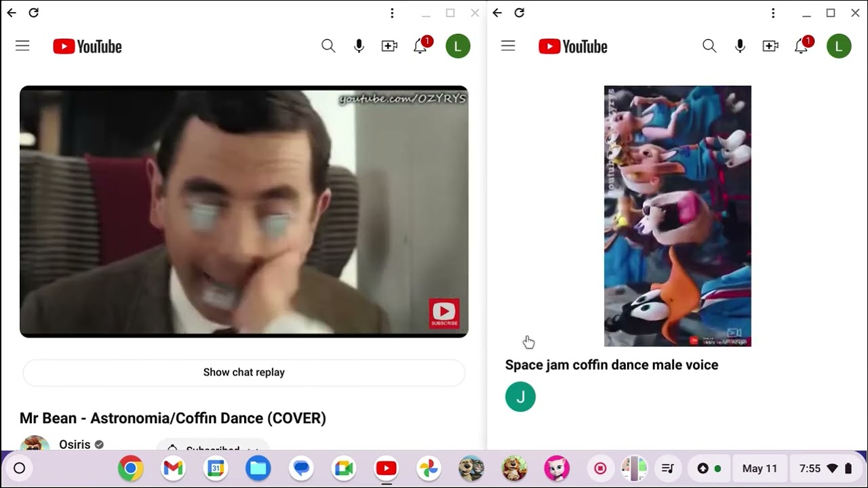Viewport: 868px width, 488px height.
Task: Reload the right YouTube window
Action: click(x=519, y=13)
